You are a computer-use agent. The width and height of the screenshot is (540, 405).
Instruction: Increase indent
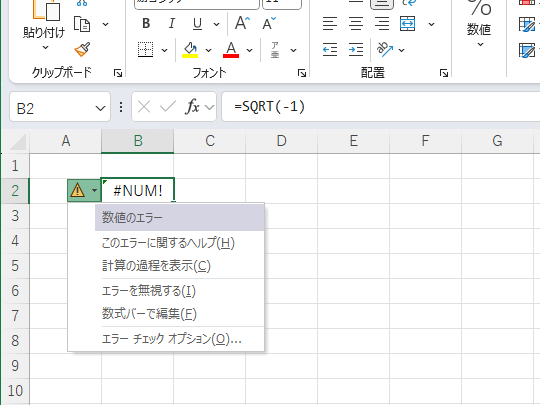[x=356, y=50]
